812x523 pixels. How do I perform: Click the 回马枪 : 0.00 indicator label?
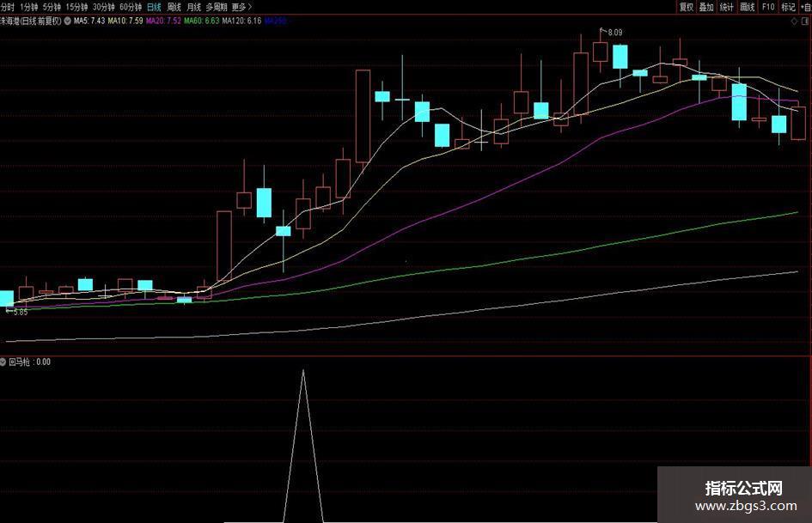pyautogui.click(x=29, y=362)
